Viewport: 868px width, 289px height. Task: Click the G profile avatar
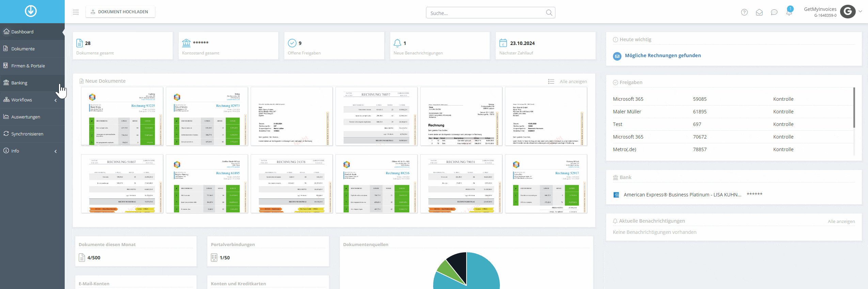coord(848,12)
